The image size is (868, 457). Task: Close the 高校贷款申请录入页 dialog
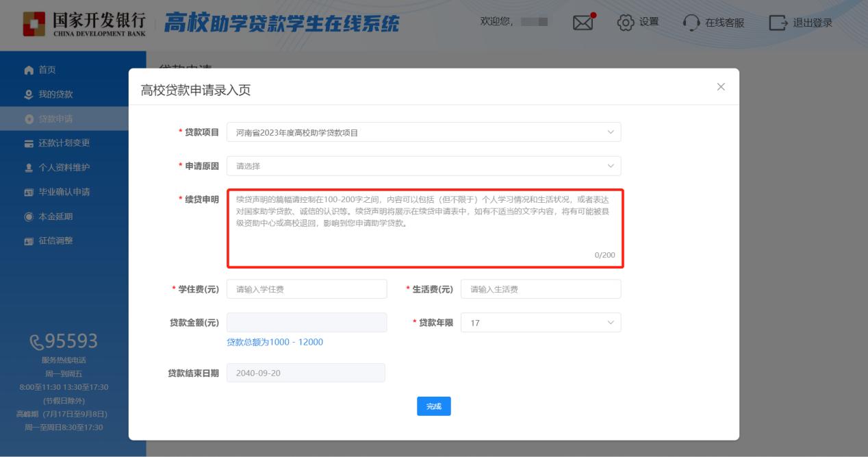(x=720, y=87)
